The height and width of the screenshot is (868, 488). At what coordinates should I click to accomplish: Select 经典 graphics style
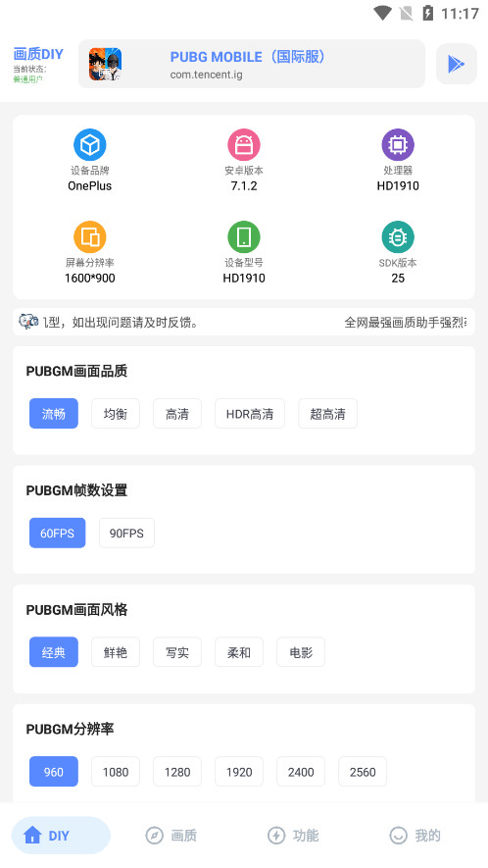click(x=54, y=652)
